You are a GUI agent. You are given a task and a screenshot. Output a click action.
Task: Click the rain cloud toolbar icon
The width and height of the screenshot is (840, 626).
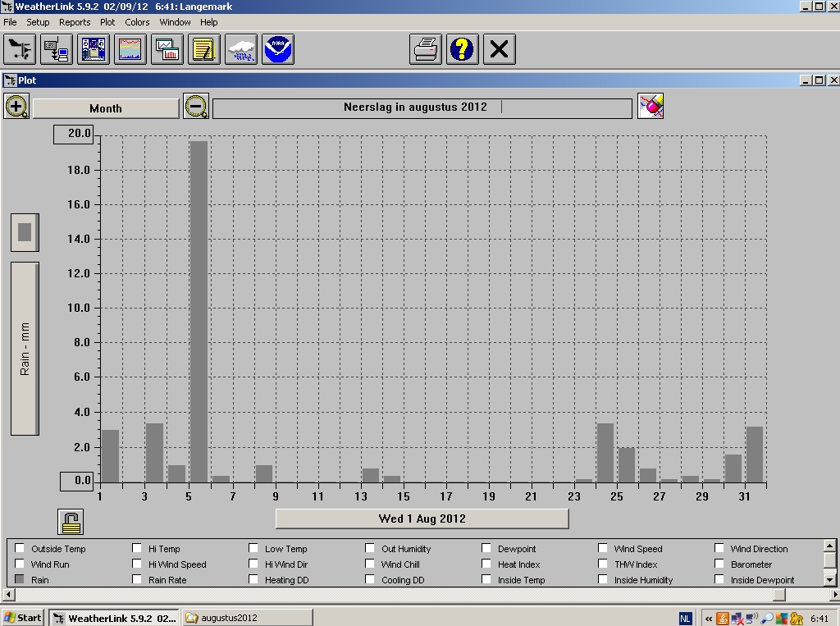tap(241, 49)
